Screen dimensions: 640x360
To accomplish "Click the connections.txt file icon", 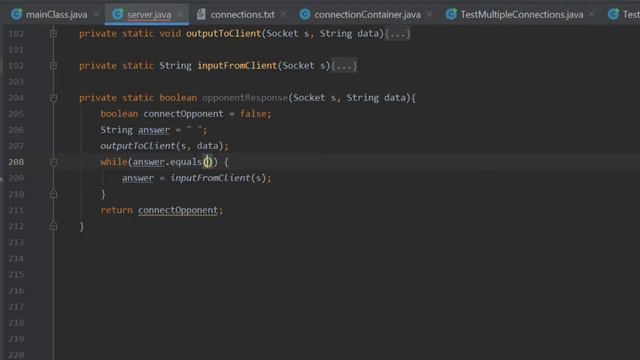I will point(201,14).
